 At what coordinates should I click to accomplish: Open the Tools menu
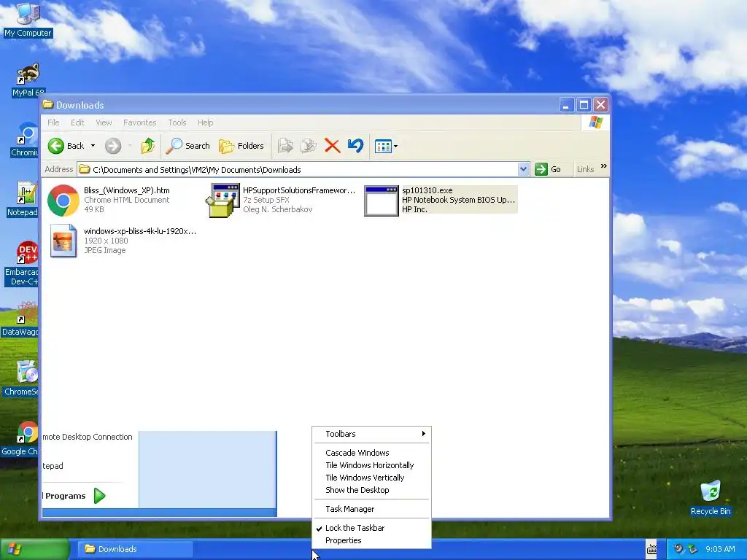(177, 122)
